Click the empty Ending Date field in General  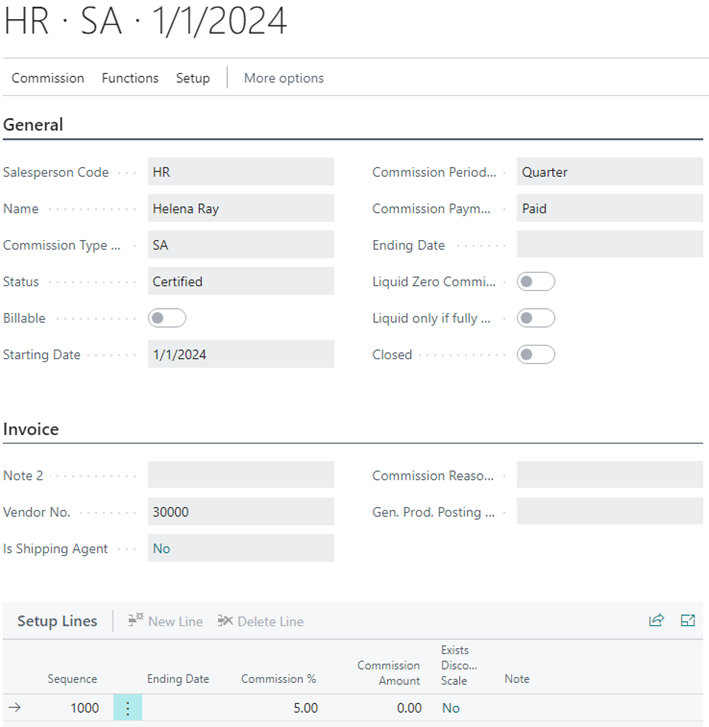[610, 244]
